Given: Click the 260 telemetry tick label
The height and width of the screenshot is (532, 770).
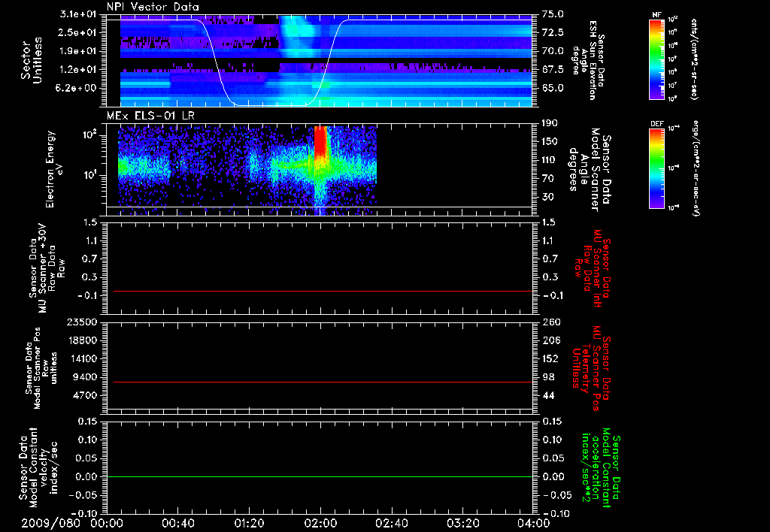Looking at the screenshot, I should point(550,322).
